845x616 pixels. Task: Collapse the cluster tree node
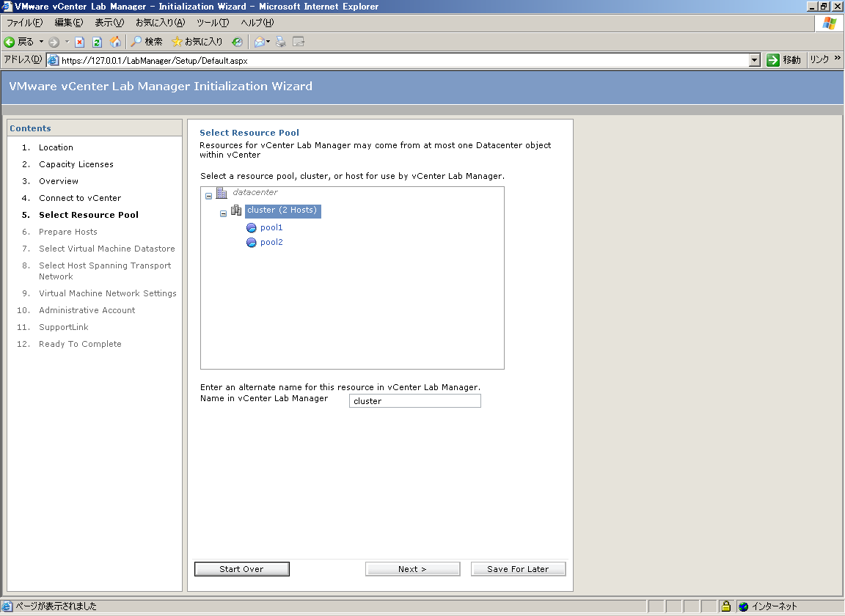[223, 214]
